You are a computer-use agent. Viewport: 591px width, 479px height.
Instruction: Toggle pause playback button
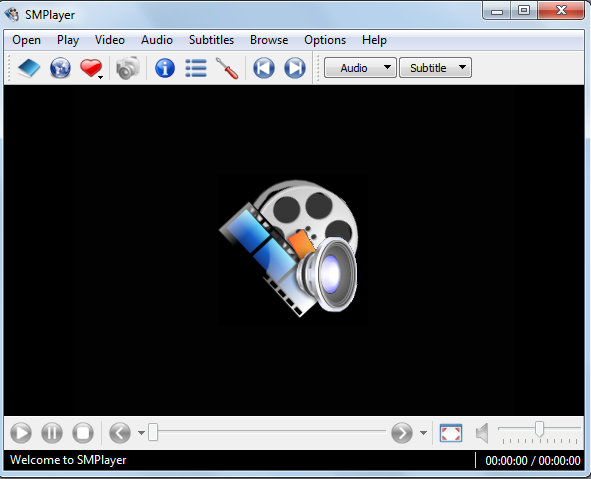pos(52,433)
